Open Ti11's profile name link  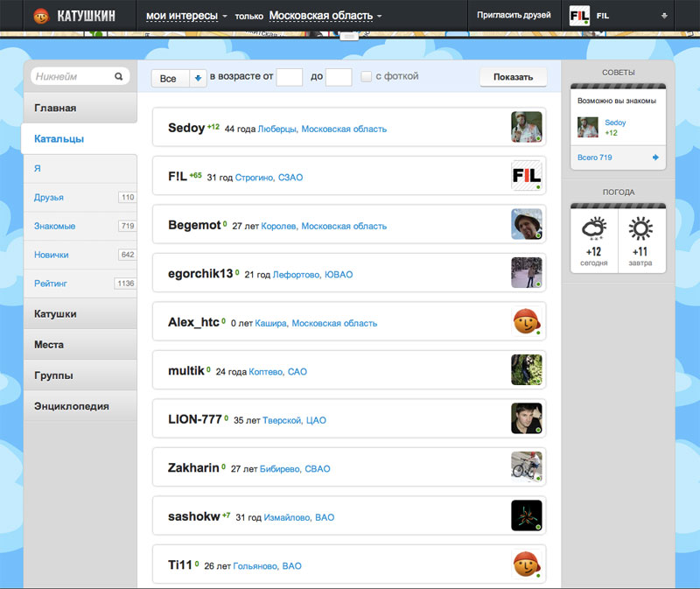[x=180, y=564]
